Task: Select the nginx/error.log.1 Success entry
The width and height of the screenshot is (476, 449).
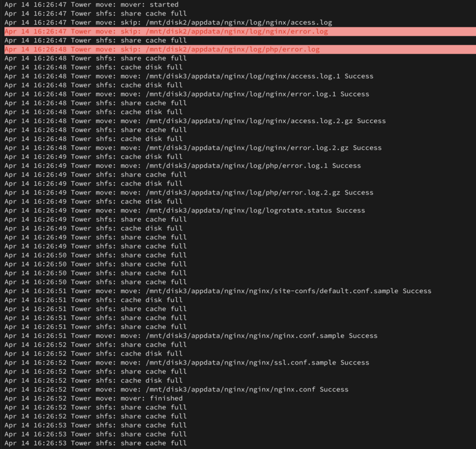Action: click(187, 94)
